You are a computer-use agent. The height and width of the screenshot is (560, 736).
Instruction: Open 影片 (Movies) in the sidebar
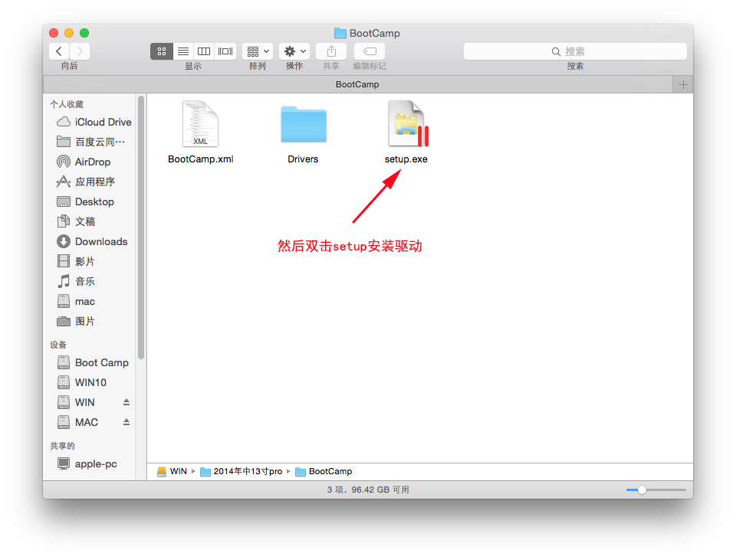[76, 261]
